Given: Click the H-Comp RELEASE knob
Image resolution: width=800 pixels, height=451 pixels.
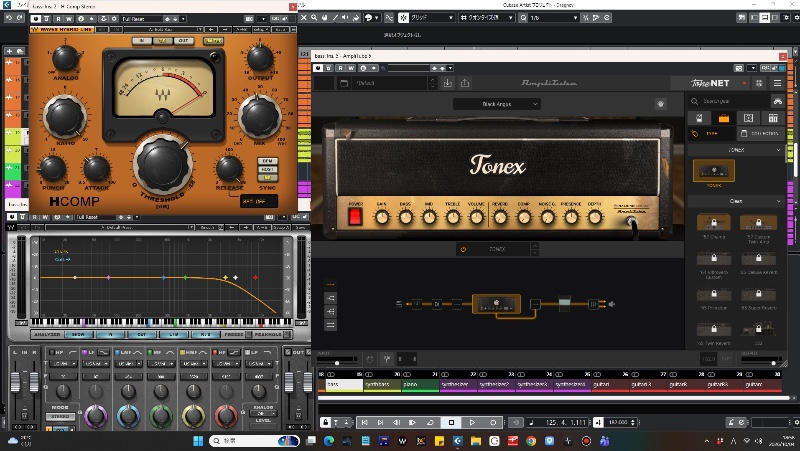Looking at the screenshot, I should (230, 168).
